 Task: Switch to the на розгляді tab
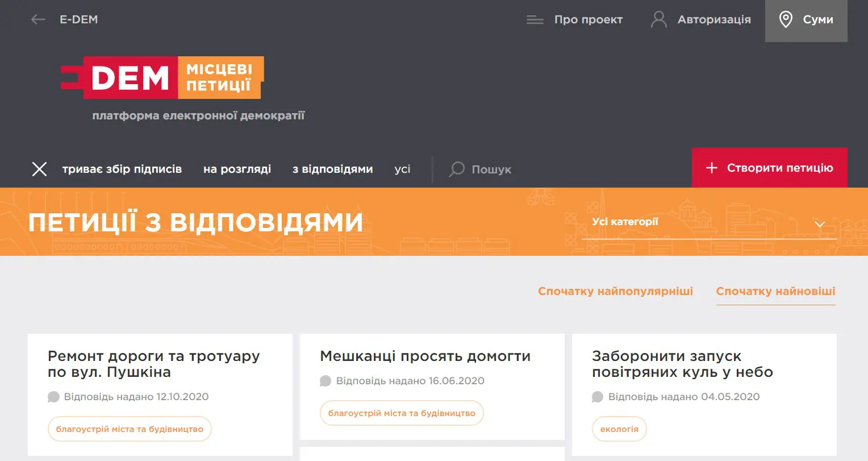[x=237, y=169]
